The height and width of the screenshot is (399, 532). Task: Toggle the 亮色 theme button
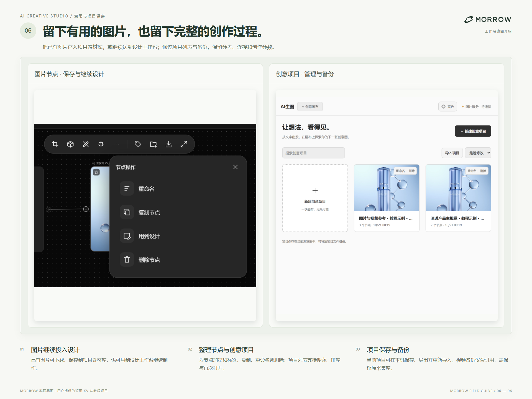click(448, 107)
